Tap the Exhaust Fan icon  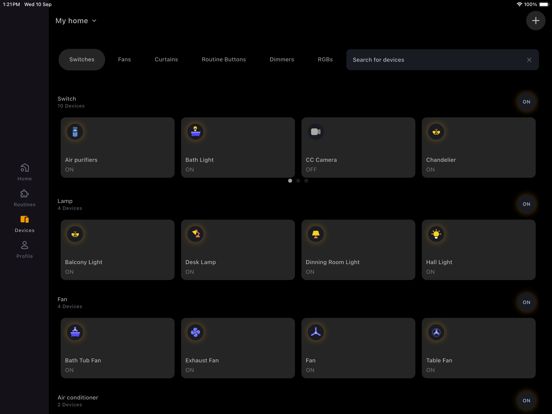click(x=195, y=332)
